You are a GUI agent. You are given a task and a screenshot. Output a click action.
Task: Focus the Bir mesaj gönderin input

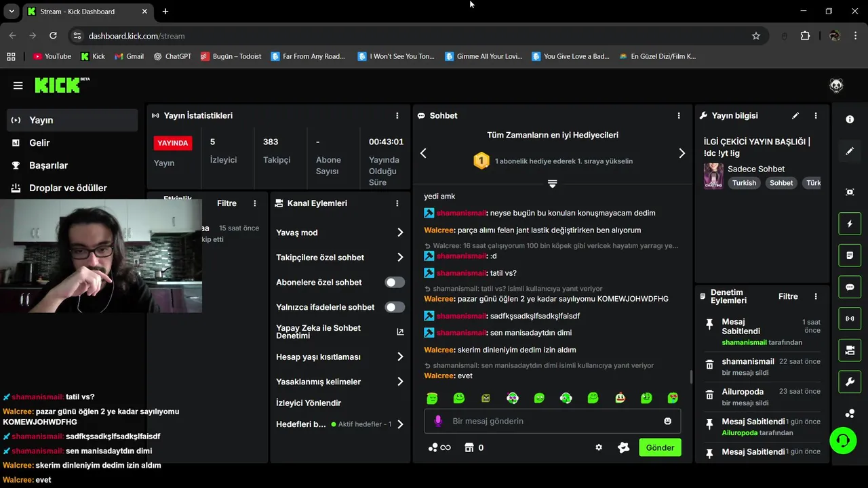tap(553, 421)
